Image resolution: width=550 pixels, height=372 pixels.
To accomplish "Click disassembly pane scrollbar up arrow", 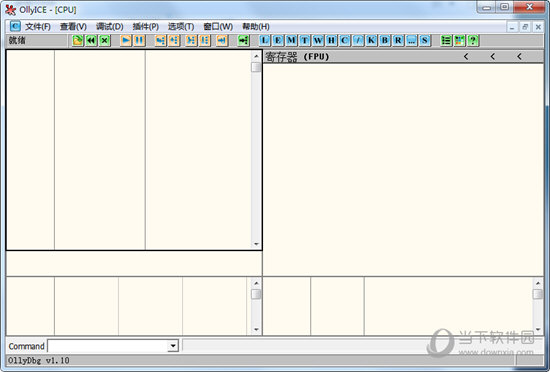I will pyautogui.click(x=256, y=56).
